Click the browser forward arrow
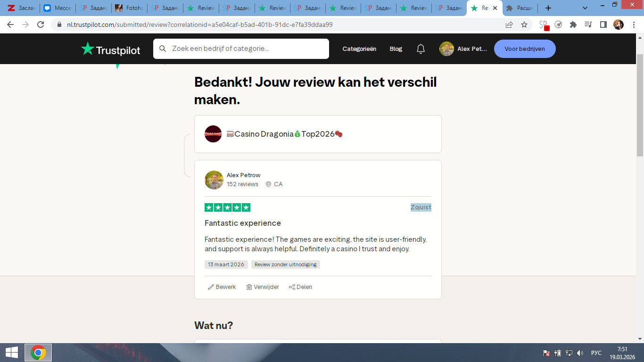 pyautogui.click(x=25, y=25)
